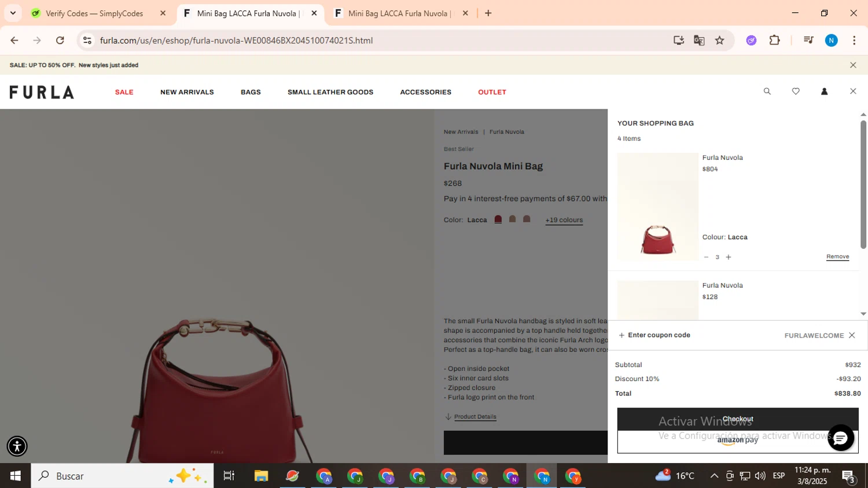Image resolution: width=868 pixels, height=488 pixels.
Task: Open the Windows Start menu
Action: pos(15,476)
